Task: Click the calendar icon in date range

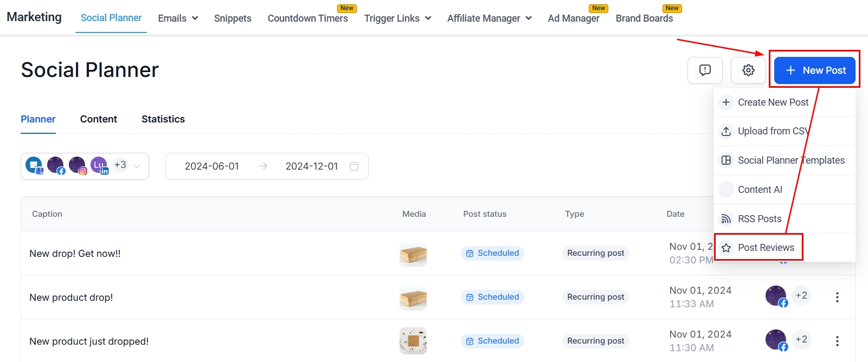Action: click(354, 166)
